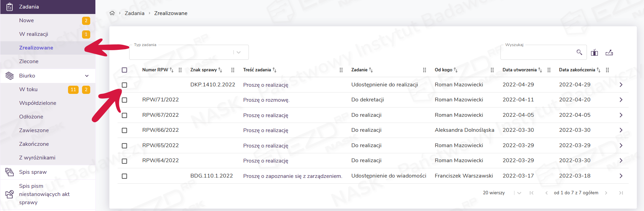This screenshot has height=211, width=644.
Task: Click drag handle of Zadanie column
Action: [424, 70]
